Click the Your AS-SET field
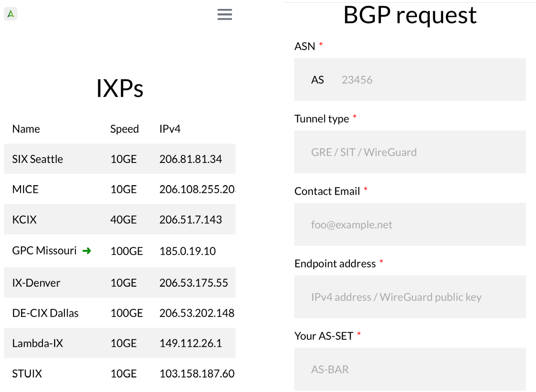This screenshot has width=536, height=392. (410, 369)
